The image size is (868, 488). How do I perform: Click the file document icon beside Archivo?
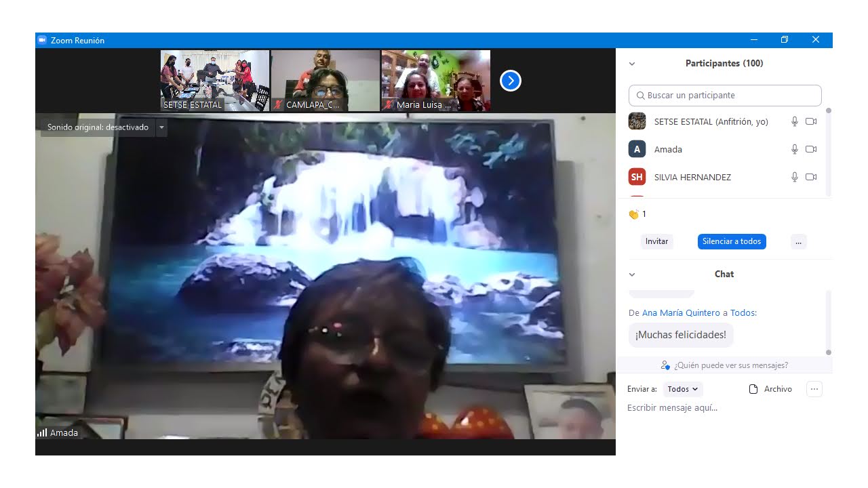click(753, 389)
